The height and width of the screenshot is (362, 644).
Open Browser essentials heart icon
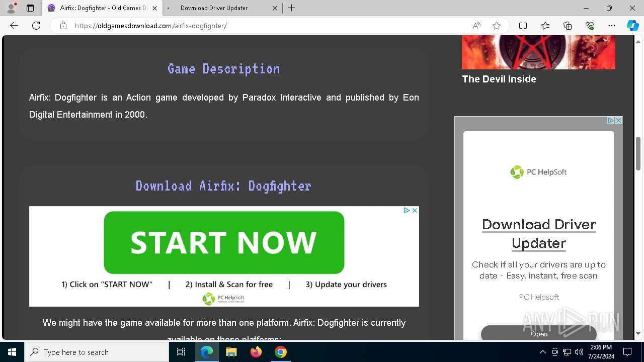pos(590,26)
